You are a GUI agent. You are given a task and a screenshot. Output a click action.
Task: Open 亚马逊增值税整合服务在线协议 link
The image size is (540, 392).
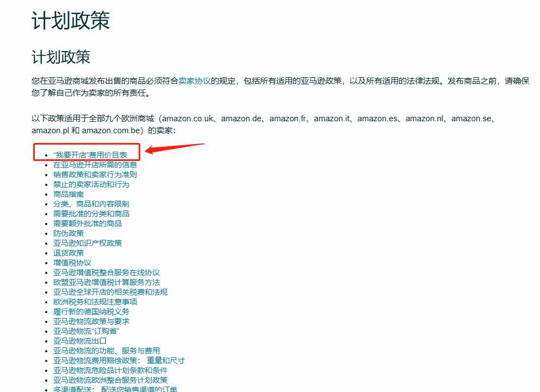point(107,272)
